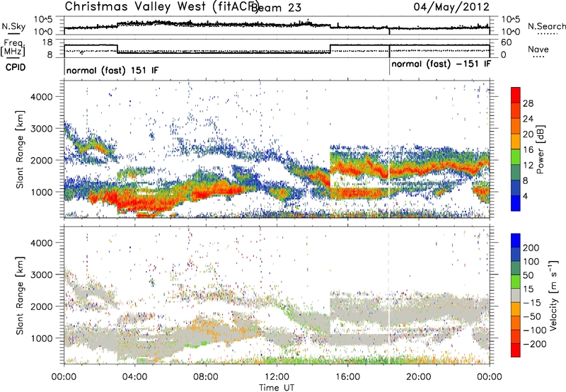Click the '15' Velocity color bar label
Screen dimensions: 566x392
click(528, 289)
